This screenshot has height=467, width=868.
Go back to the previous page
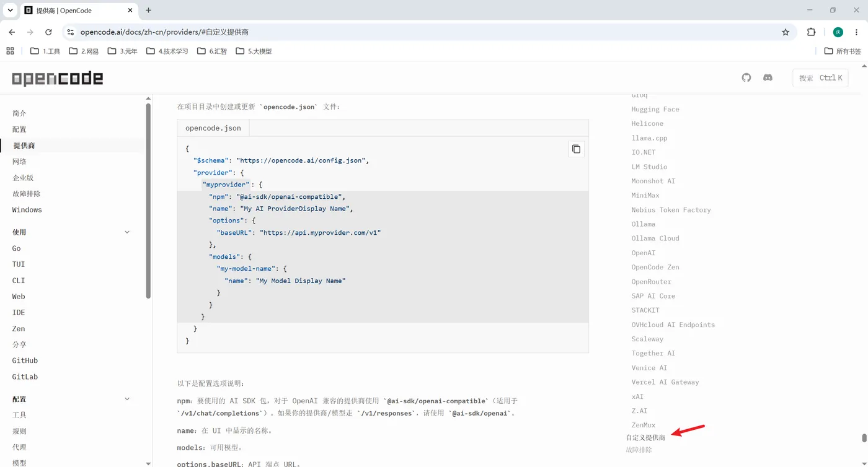coord(12,32)
